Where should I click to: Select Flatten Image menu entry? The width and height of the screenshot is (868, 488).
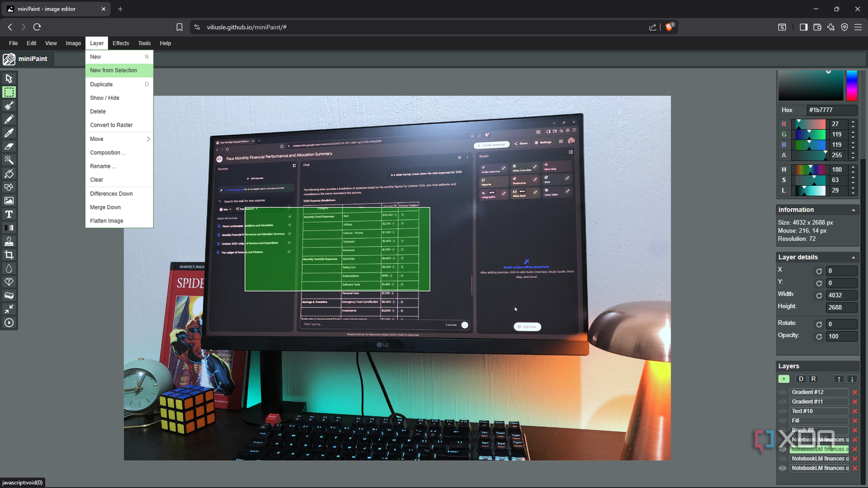119,221
